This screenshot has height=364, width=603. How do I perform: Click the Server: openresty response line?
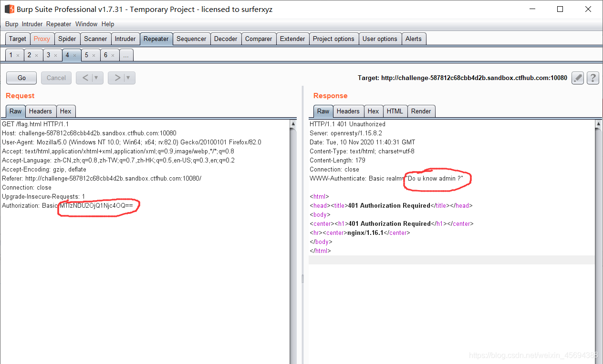(x=346, y=133)
